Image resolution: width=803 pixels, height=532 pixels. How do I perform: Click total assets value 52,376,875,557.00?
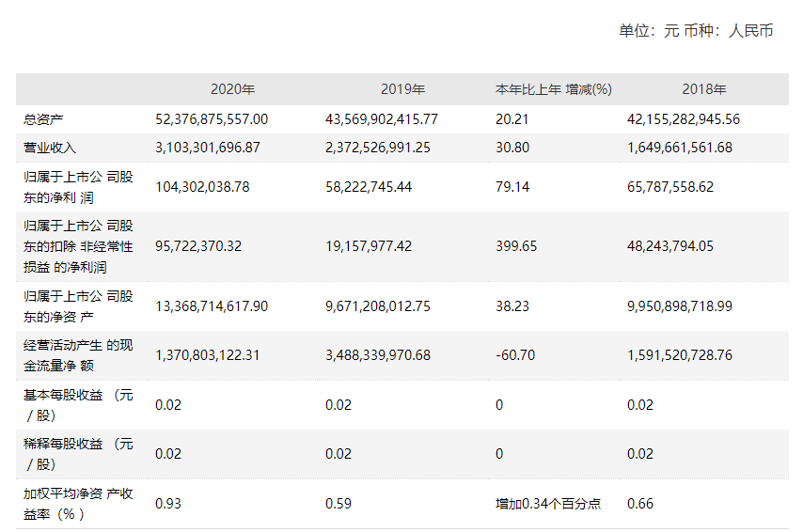pyautogui.click(x=212, y=119)
